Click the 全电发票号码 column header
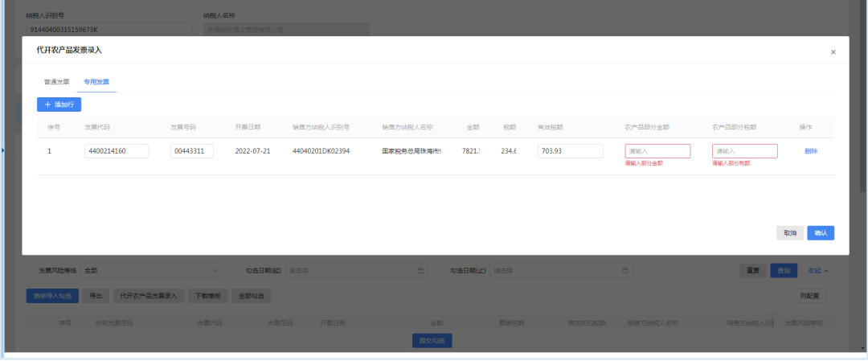The width and height of the screenshot is (868, 361). coord(113,322)
